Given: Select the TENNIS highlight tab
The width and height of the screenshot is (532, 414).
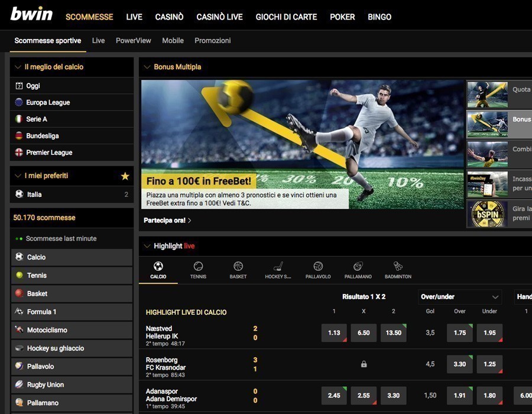Looking at the screenshot, I should pyautogui.click(x=198, y=270).
